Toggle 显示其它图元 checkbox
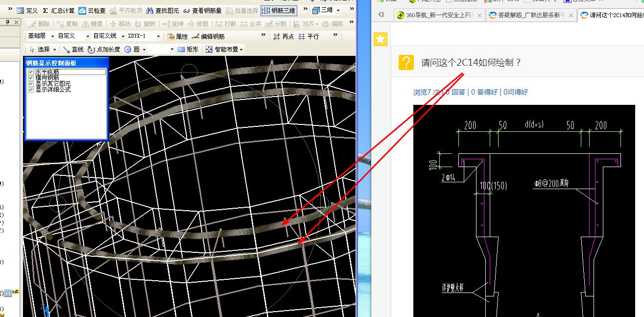 point(31,84)
